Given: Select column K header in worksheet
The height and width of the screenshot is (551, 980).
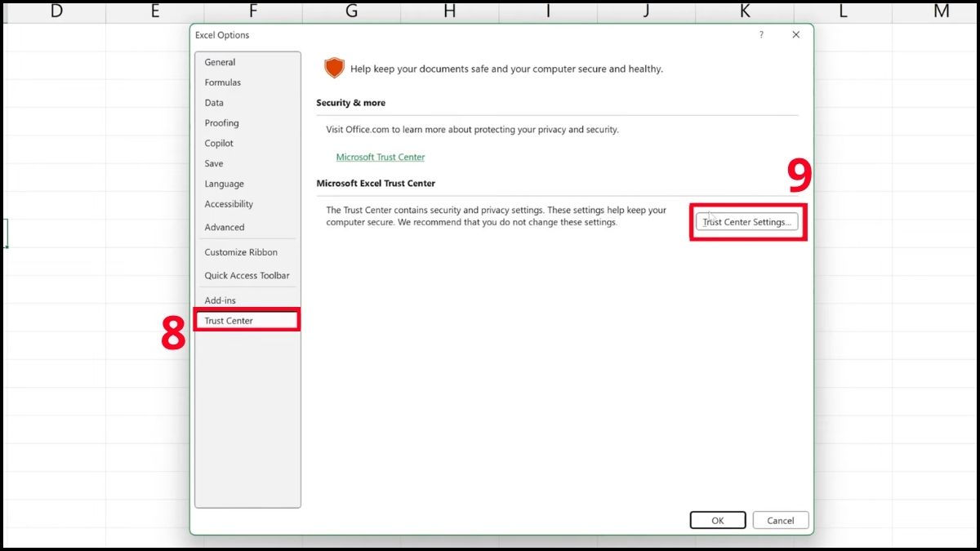Looking at the screenshot, I should [x=745, y=11].
